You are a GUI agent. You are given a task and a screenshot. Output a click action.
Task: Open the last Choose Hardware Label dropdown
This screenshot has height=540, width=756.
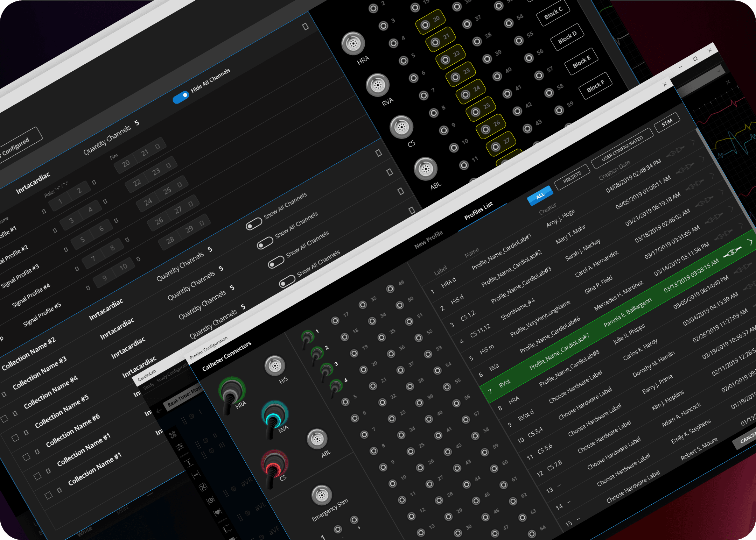point(633,486)
